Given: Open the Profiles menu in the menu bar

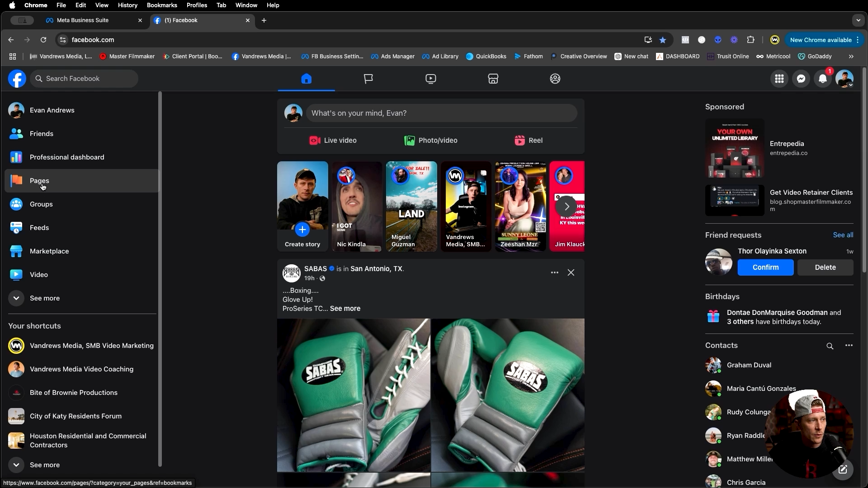Looking at the screenshot, I should 197,5.
